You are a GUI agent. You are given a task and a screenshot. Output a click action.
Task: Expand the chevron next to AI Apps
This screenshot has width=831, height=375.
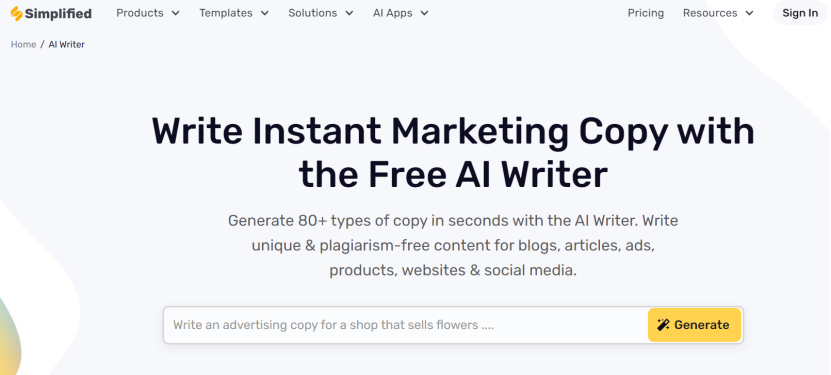424,13
